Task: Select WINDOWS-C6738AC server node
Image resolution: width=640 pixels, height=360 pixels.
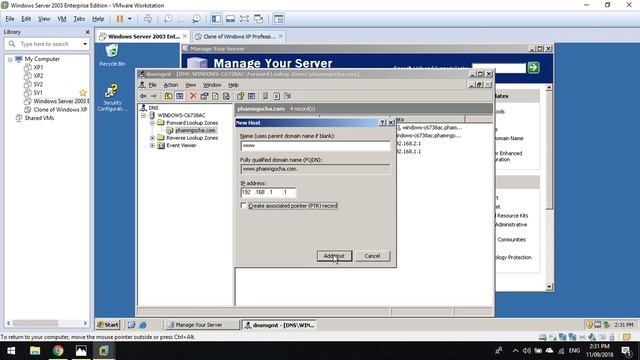Action: point(181,115)
